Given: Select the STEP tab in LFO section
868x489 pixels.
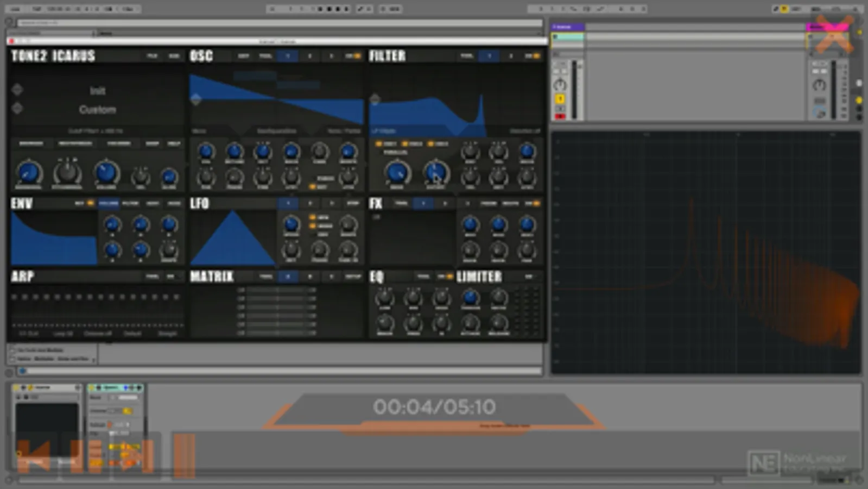Looking at the screenshot, I should click(x=353, y=203).
